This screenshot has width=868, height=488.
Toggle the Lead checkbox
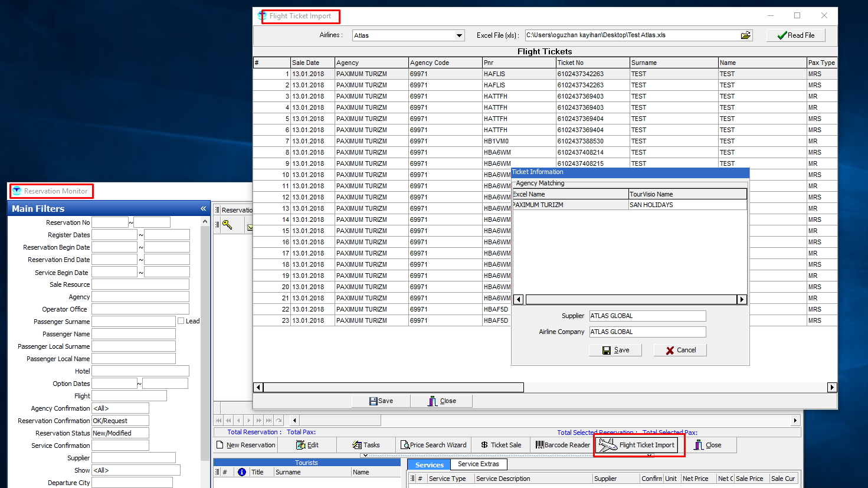coord(181,321)
